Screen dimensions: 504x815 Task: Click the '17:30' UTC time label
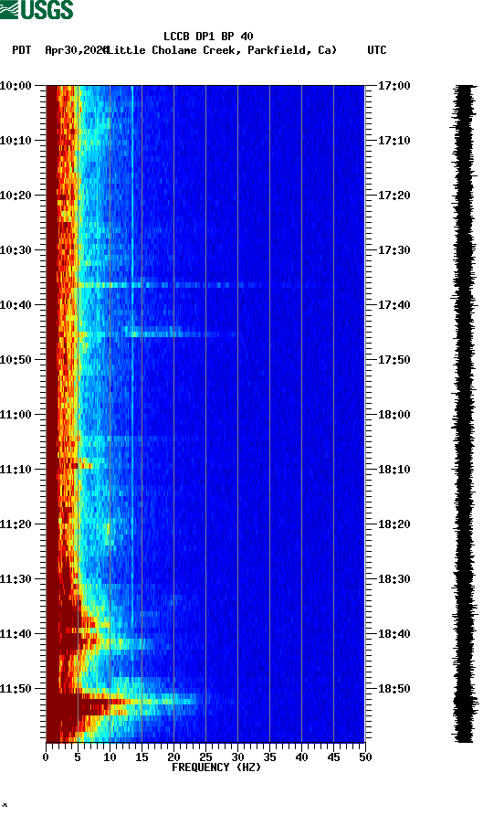point(394,250)
